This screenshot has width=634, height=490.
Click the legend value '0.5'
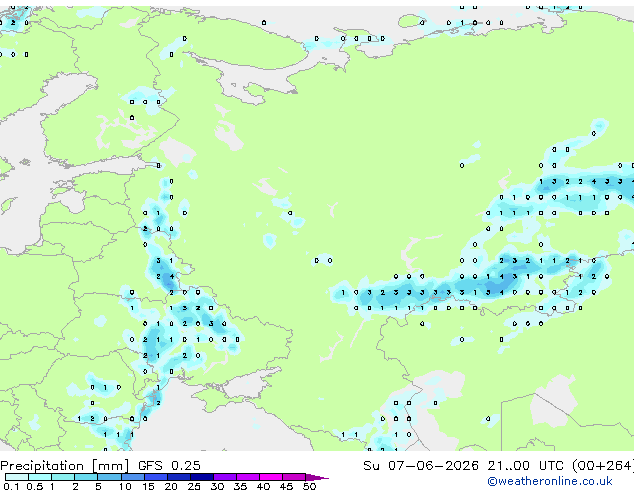(35, 486)
